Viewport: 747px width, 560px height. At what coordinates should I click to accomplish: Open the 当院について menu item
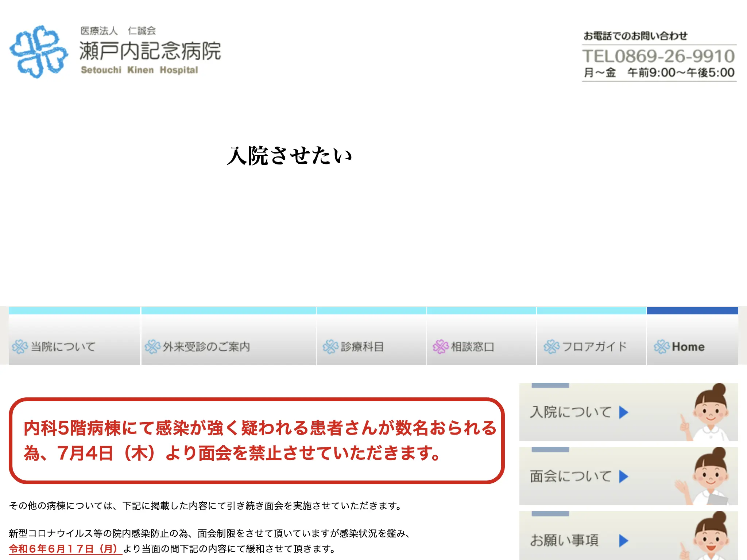click(74, 336)
